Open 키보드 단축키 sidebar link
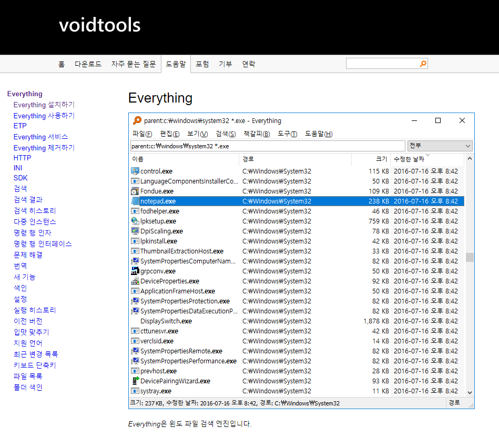This screenshot has height=448, width=499. [x=35, y=365]
